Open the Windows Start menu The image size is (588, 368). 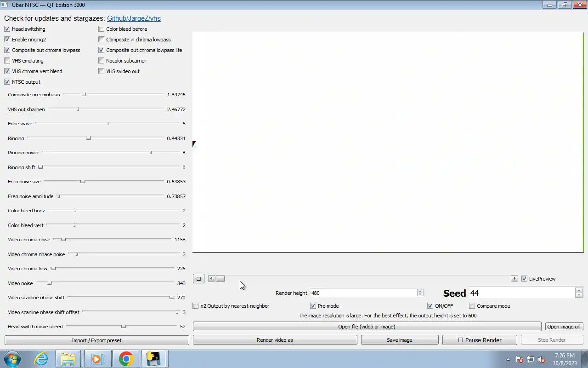[x=12, y=359]
